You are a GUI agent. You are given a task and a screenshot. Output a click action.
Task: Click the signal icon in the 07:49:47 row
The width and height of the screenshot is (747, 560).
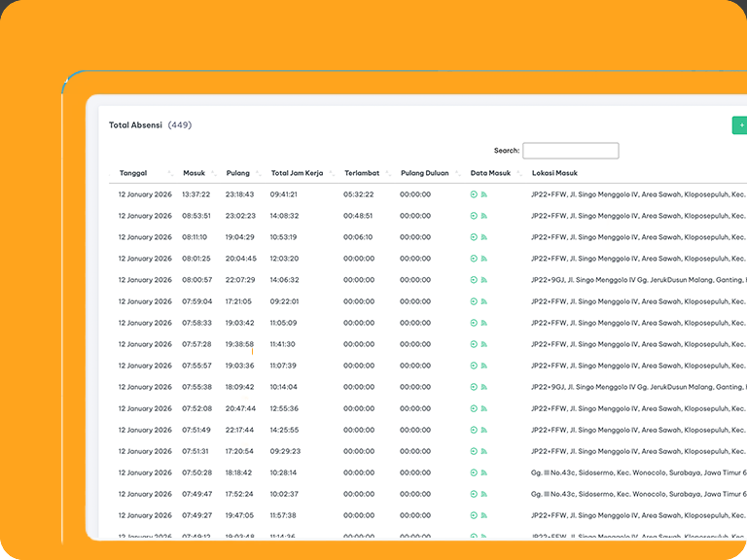click(483, 494)
